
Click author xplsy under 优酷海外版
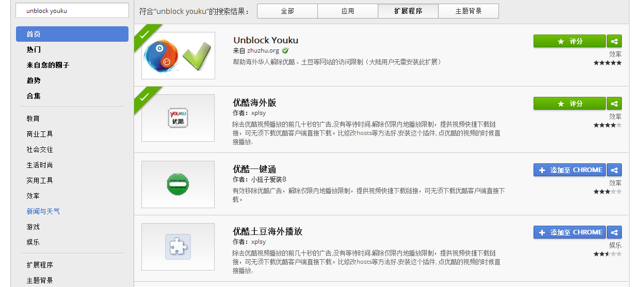click(x=259, y=113)
